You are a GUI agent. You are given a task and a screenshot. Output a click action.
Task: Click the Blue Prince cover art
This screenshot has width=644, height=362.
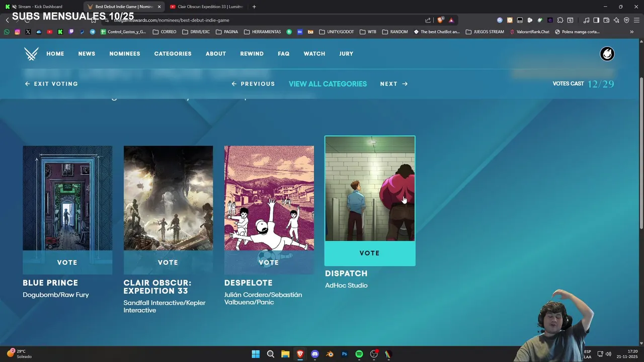click(x=67, y=198)
